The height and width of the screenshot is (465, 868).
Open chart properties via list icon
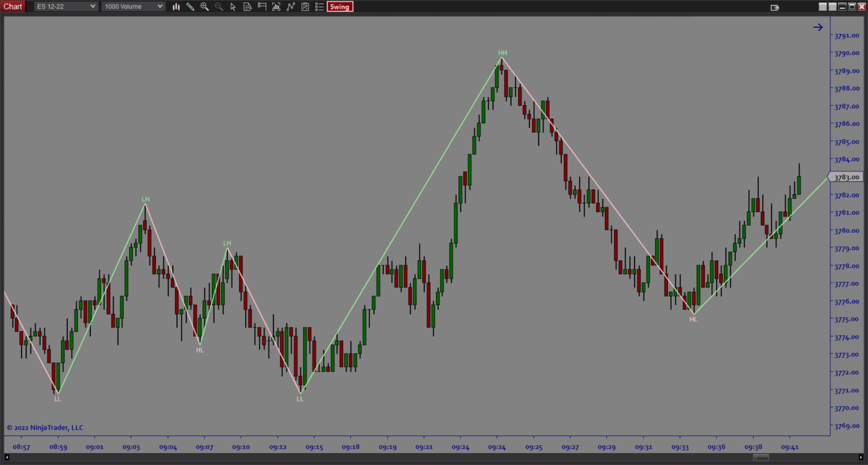click(x=319, y=7)
